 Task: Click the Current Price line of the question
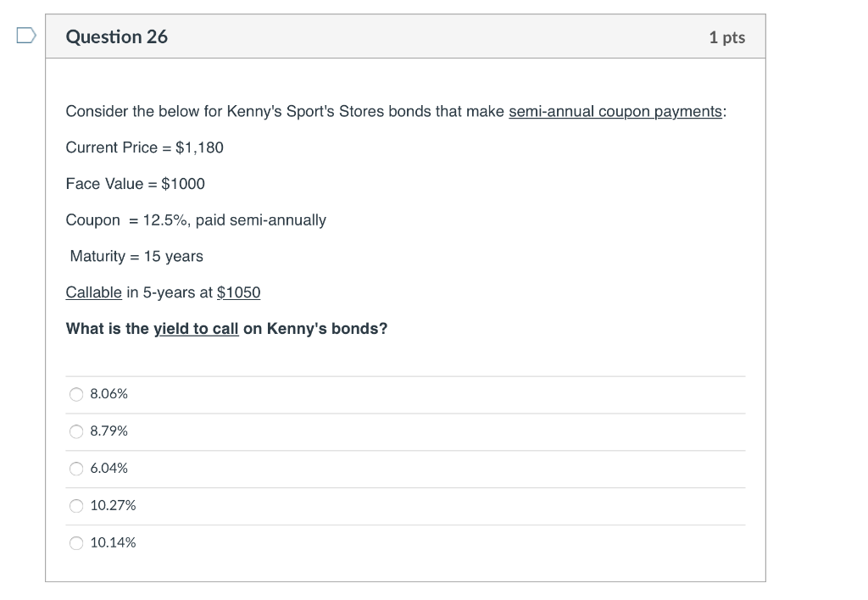[144, 147]
